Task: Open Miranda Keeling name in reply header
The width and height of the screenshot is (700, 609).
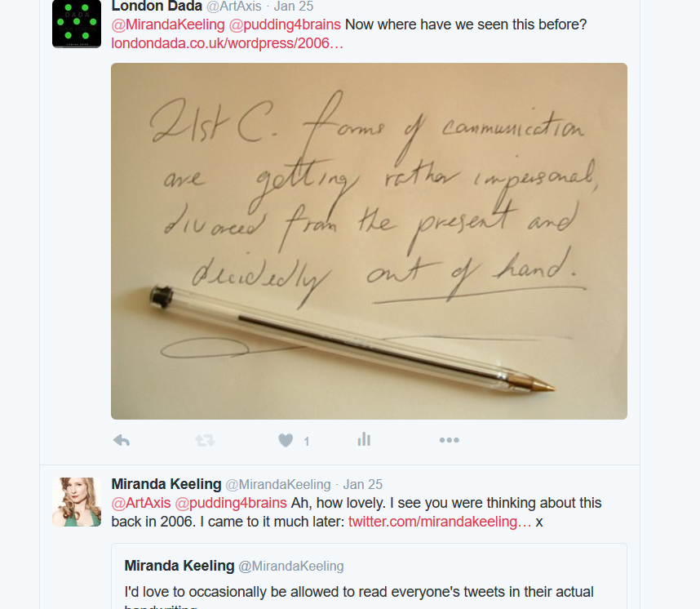Action: point(166,484)
